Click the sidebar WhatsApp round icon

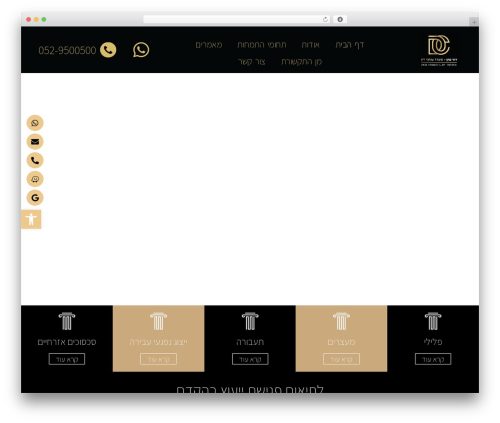click(35, 123)
